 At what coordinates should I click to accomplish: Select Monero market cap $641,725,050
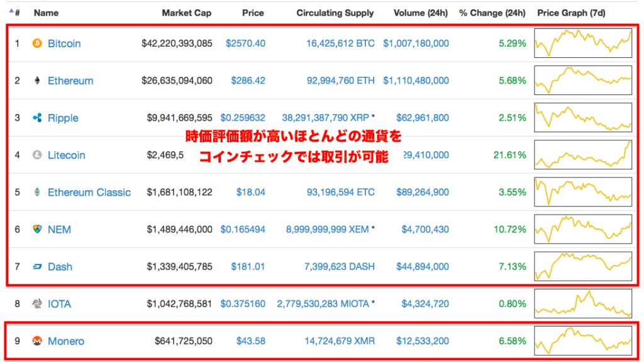tap(183, 341)
